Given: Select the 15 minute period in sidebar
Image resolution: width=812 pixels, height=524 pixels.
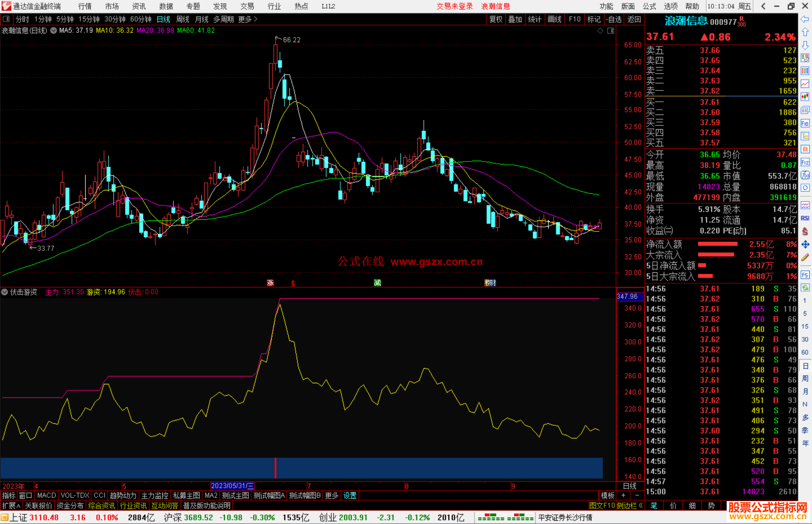Looking at the screenshot, I should [x=805, y=326].
